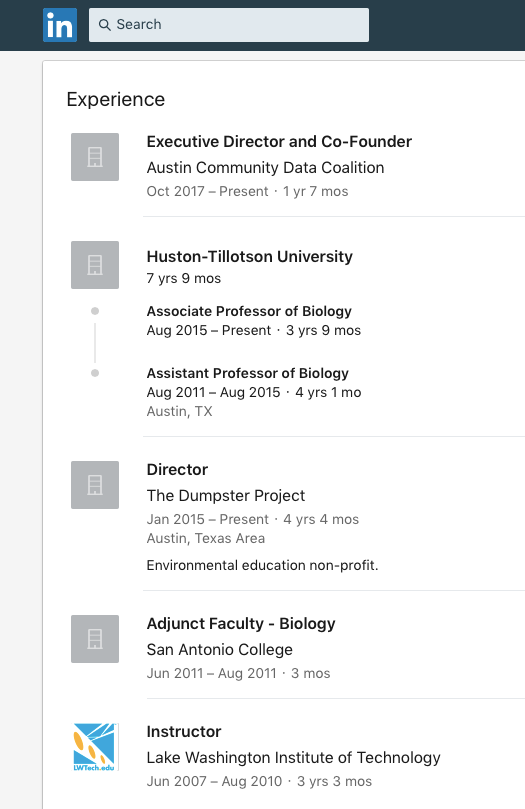The height and width of the screenshot is (809, 525).
Task: Click San Antonio College building placeholder icon
Action: point(95,639)
